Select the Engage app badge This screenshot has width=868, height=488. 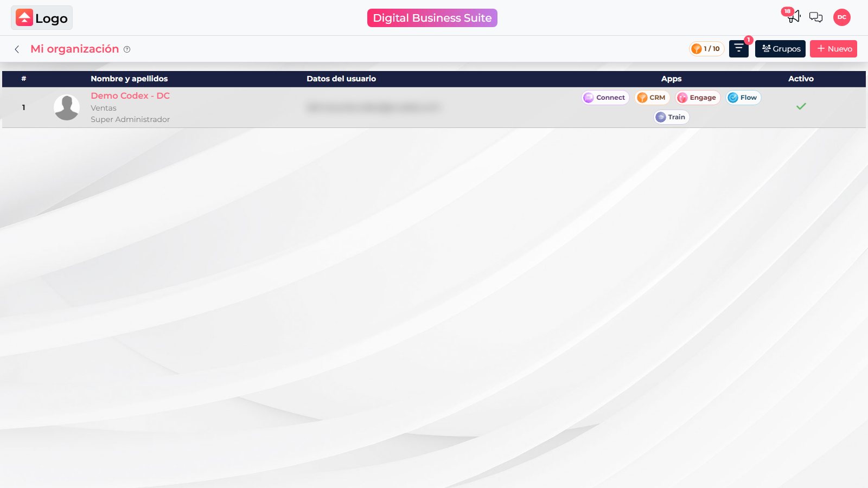[698, 98]
